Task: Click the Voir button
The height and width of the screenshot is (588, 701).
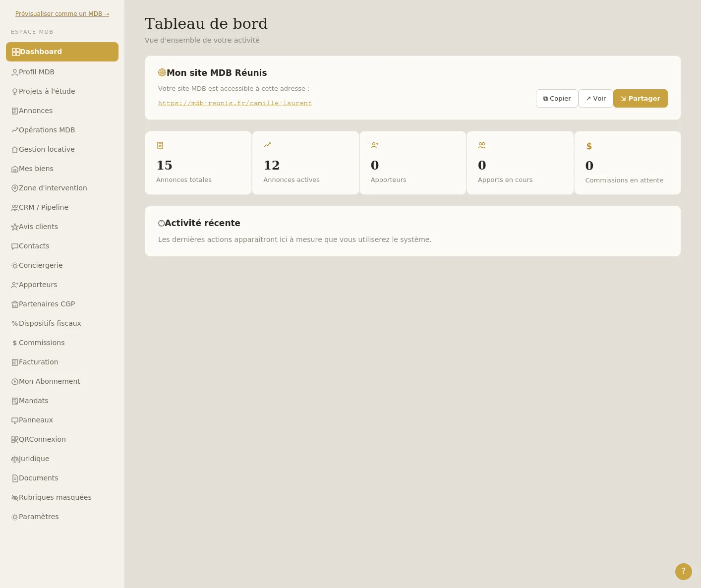Action: 596,98
